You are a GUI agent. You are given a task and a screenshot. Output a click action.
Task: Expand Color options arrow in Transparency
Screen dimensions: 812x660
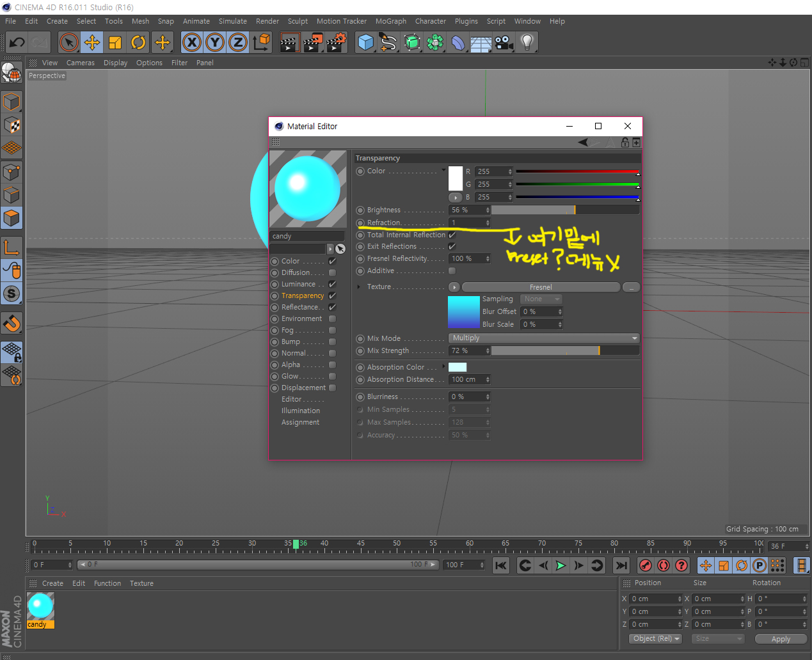click(443, 170)
